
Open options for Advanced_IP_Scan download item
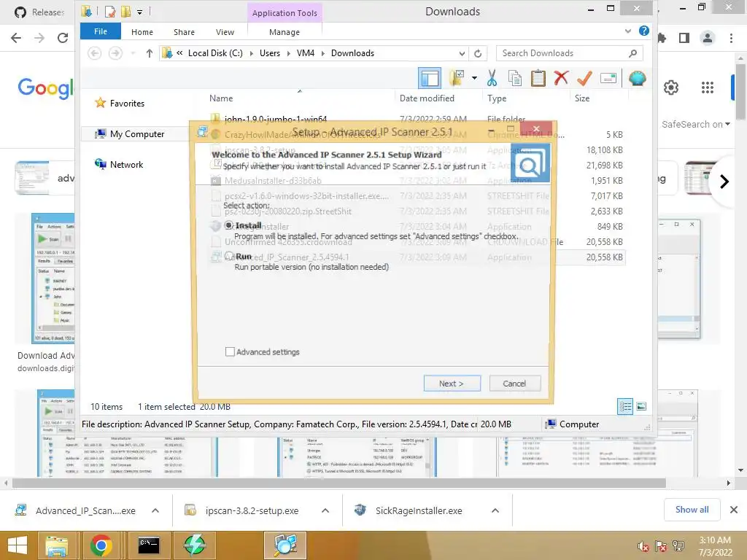tap(155, 510)
